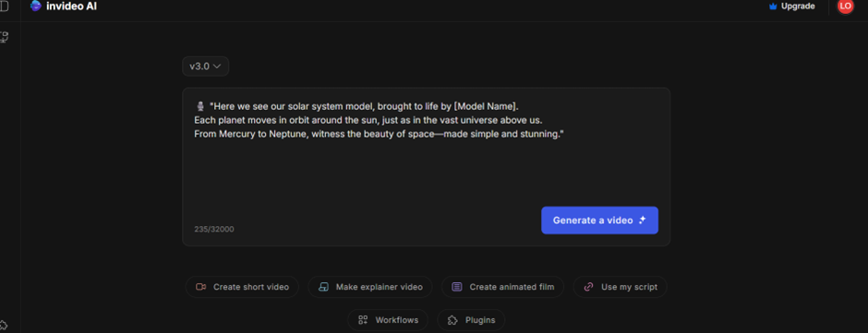This screenshot has width=868, height=333.
Task: Toggle the sidebar panel icon at top left
Action: [4, 6]
